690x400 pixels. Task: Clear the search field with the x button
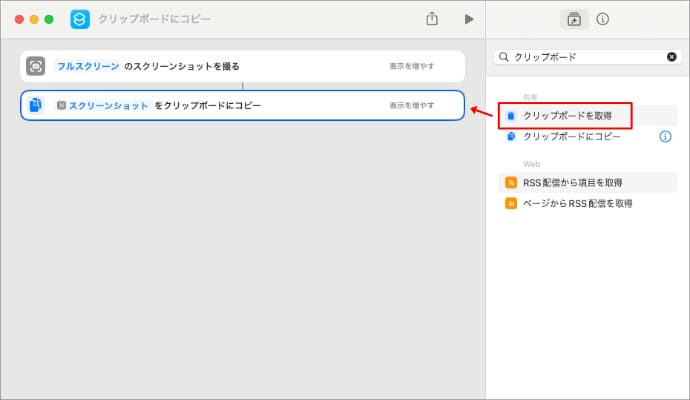(672, 57)
